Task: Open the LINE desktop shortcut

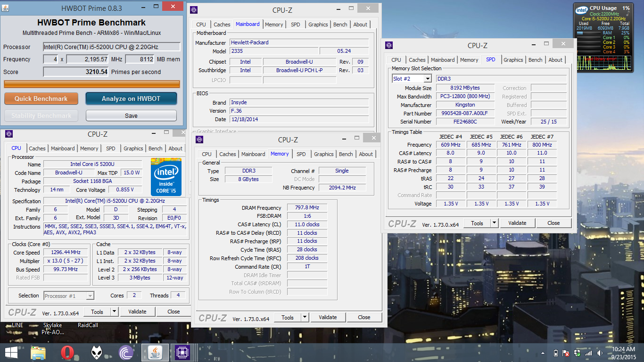Action: click(17, 325)
